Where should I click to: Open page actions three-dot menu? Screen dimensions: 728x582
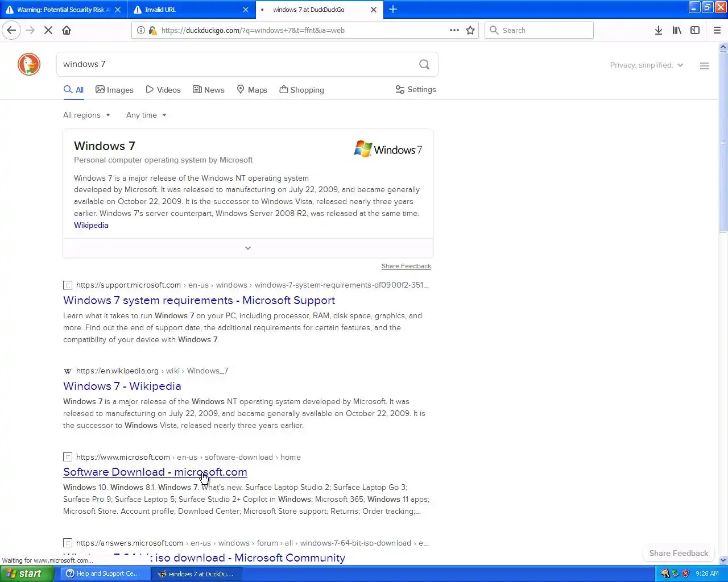(454, 30)
